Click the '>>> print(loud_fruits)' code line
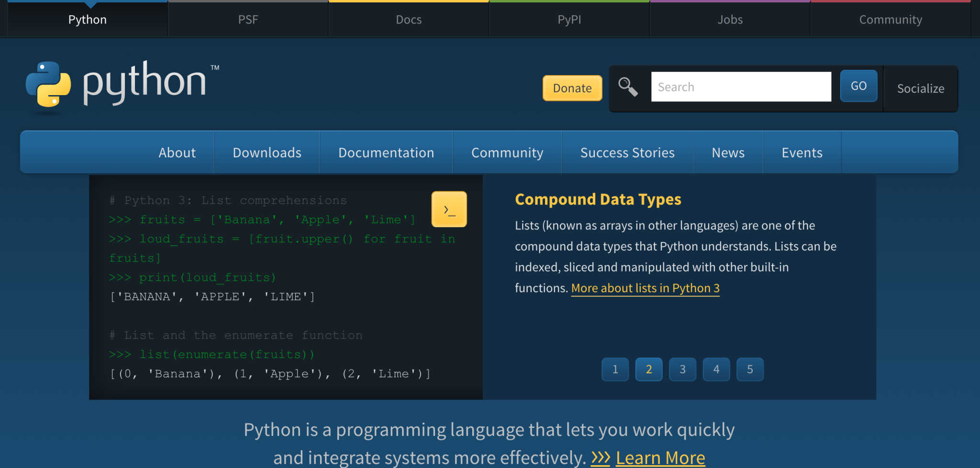Image resolution: width=980 pixels, height=468 pixels. pyautogui.click(x=192, y=277)
